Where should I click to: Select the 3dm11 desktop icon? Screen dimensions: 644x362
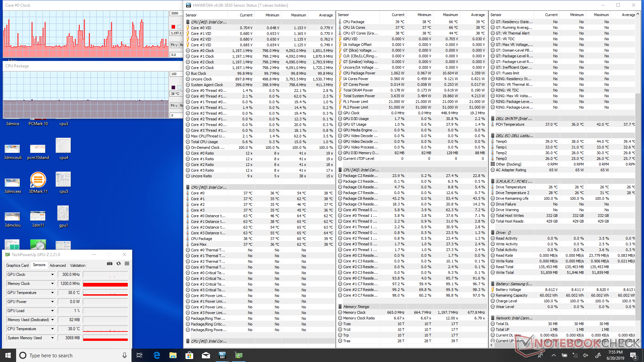coord(38,220)
